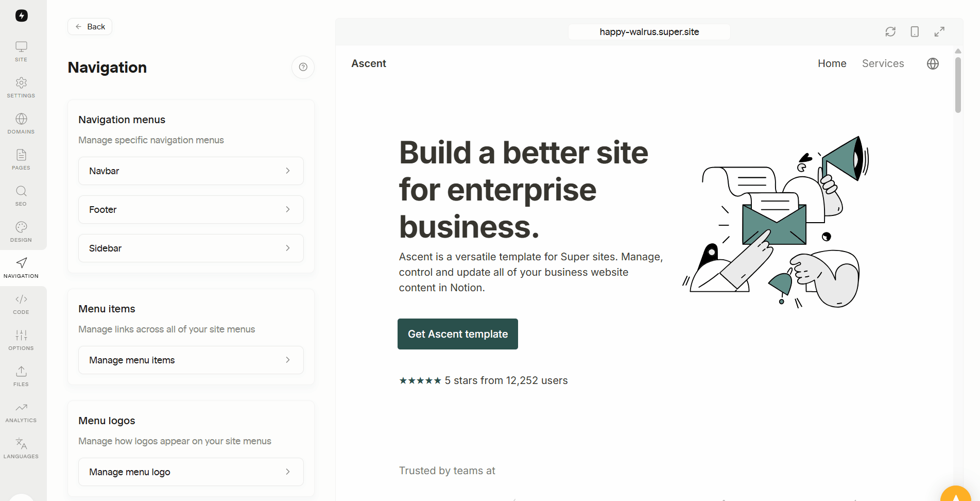Click 'Manage how logos appear' description text
The image size is (980, 501).
point(175,441)
